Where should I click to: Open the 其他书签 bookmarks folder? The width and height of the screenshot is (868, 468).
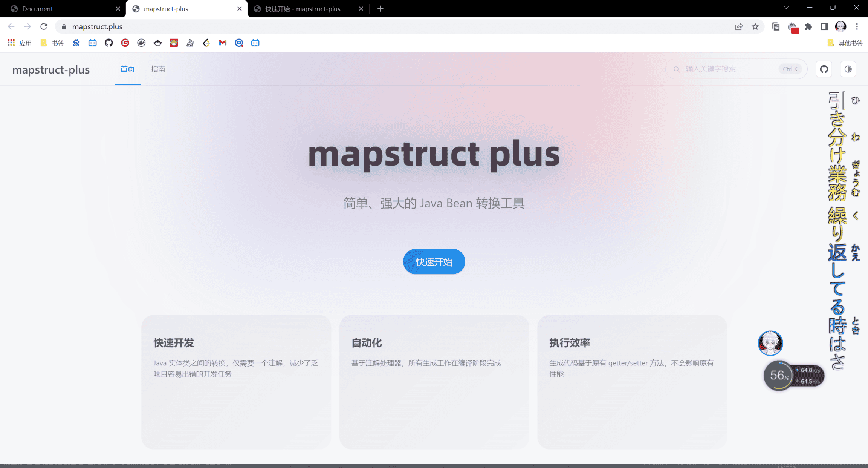846,43
